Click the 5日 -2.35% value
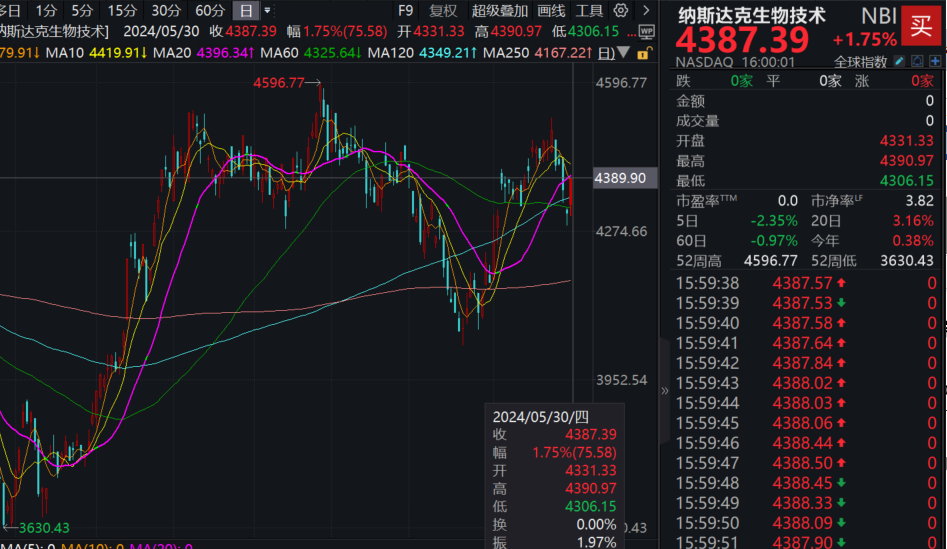This screenshot has height=549, width=947. click(774, 221)
